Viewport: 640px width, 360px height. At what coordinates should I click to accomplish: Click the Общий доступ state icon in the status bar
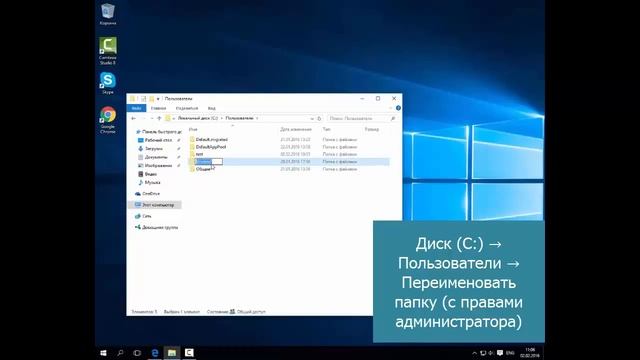click(x=232, y=311)
